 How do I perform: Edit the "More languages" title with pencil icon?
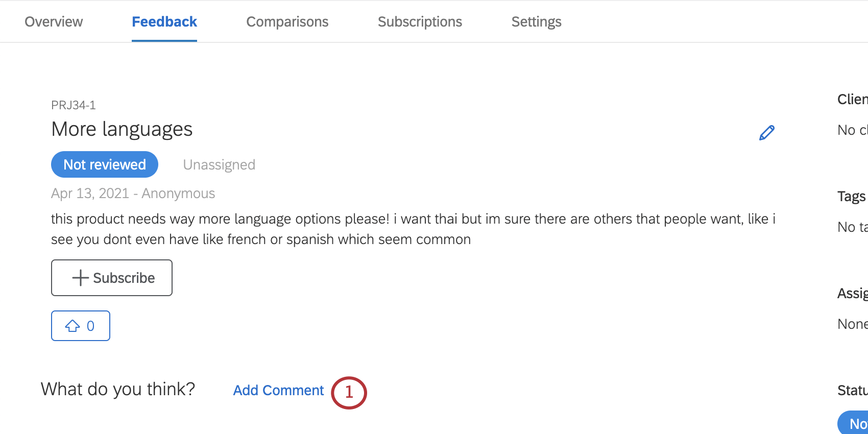pyautogui.click(x=766, y=132)
